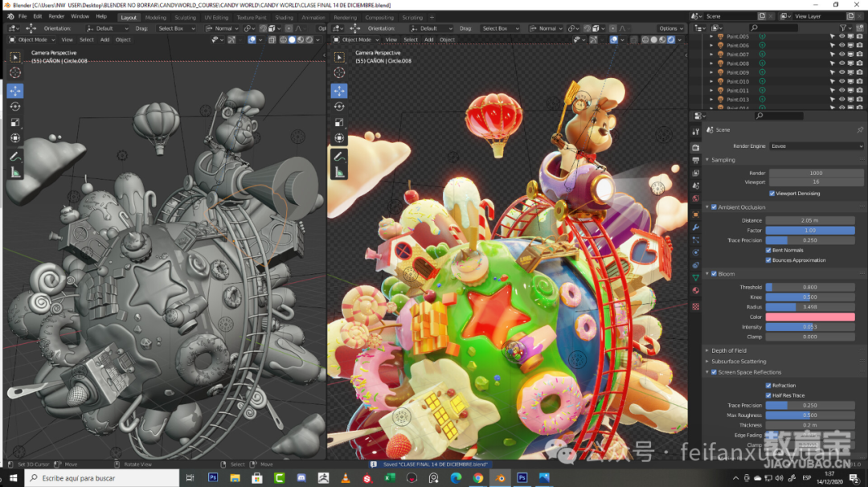The image size is (868, 487).
Task: Open the Object Data properties tab
Action: click(696, 278)
